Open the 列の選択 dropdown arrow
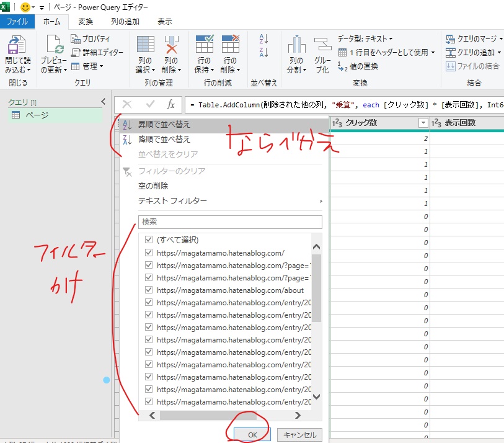Viewport: 504px width, 443px height. click(153, 70)
